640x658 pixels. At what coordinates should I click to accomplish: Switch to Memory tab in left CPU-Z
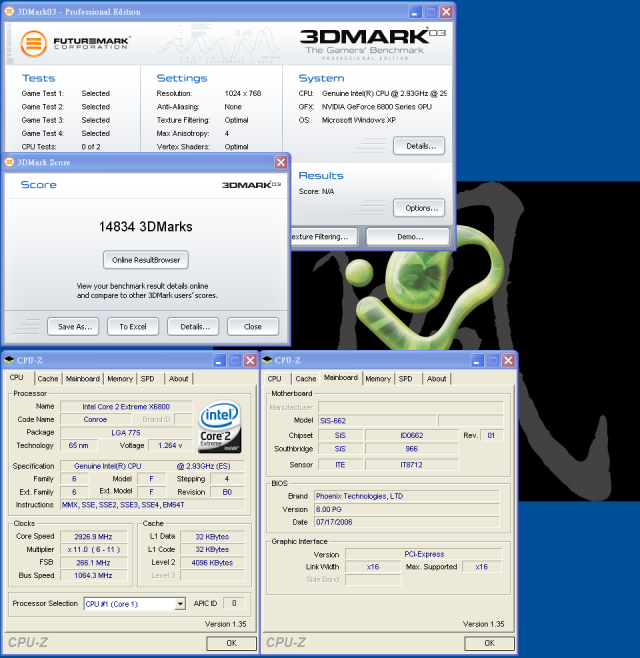[x=120, y=379]
